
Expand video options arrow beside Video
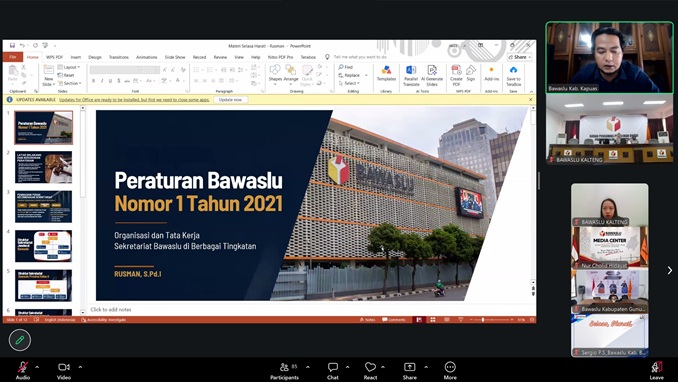(80, 367)
